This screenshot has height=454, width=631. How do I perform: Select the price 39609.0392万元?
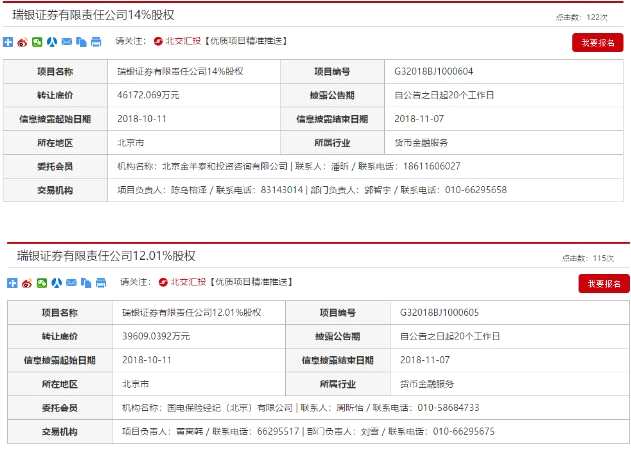pos(156,336)
